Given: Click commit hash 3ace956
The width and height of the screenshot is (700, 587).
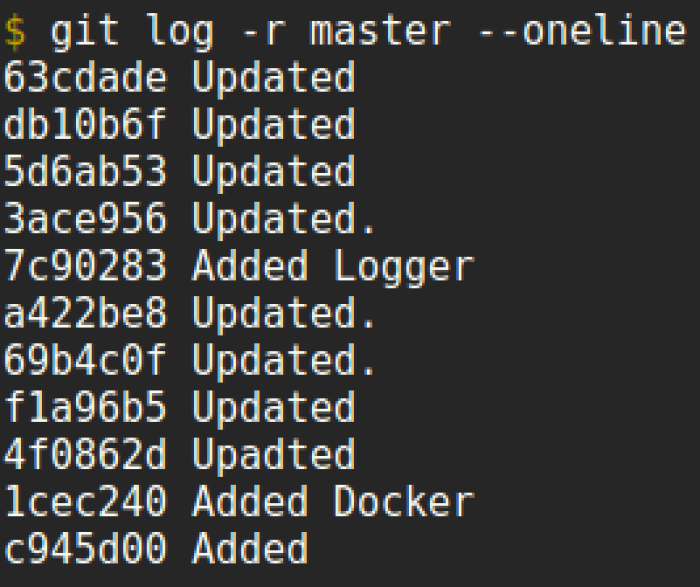Looking at the screenshot, I should pyautogui.click(x=85, y=218).
